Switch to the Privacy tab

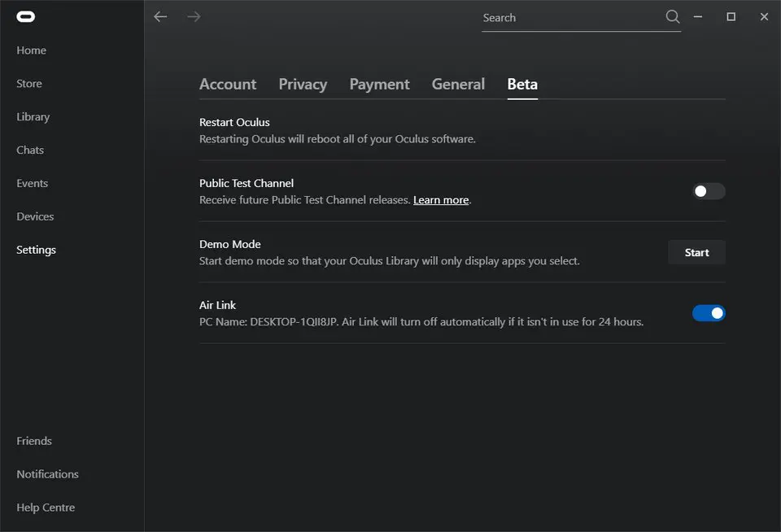coord(303,84)
